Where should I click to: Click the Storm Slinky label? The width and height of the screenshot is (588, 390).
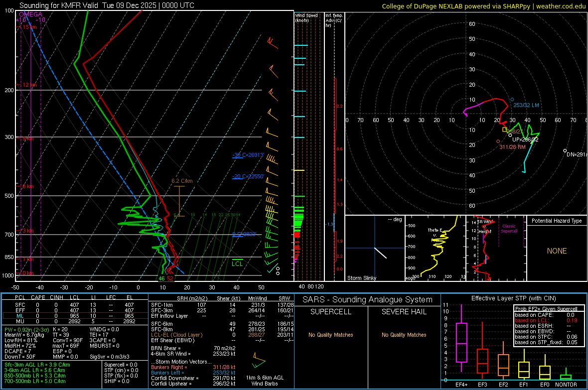361,278
